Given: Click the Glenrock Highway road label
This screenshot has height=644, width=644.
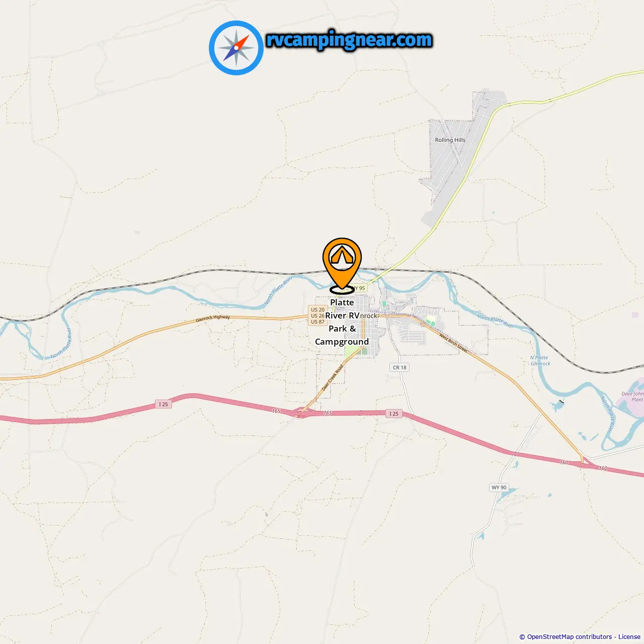Looking at the screenshot, I should pos(213,318).
